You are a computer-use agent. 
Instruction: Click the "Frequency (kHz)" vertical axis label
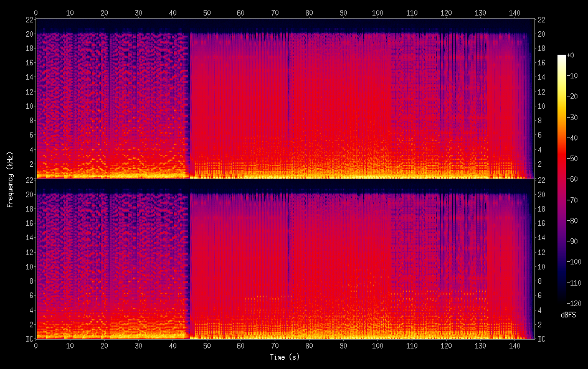pos(10,179)
